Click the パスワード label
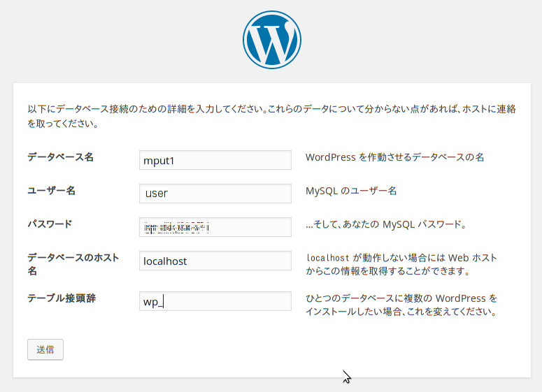542x392 pixels. coord(50,224)
